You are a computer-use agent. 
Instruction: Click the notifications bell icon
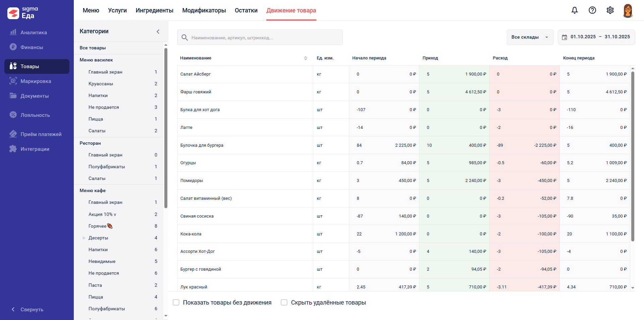click(x=575, y=10)
